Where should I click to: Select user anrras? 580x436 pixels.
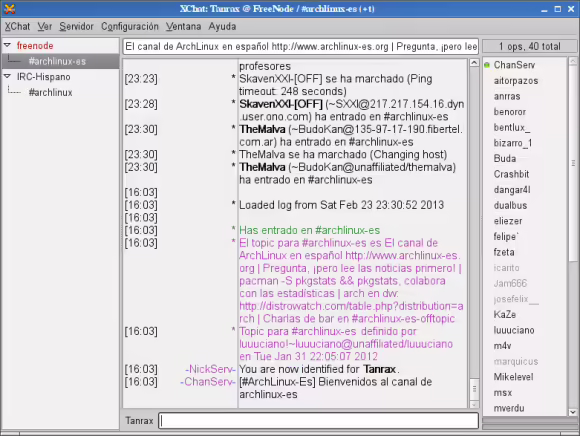tap(507, 96)
